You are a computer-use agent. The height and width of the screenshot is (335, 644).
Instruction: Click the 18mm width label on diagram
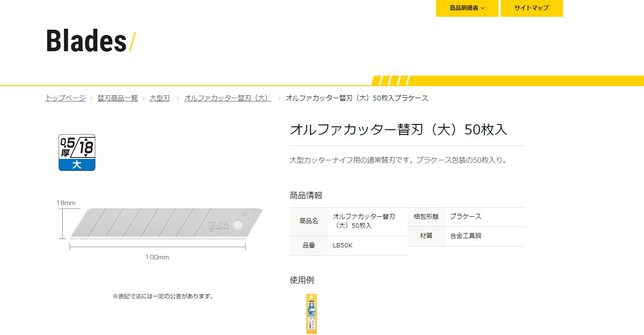tap(66, 203)
